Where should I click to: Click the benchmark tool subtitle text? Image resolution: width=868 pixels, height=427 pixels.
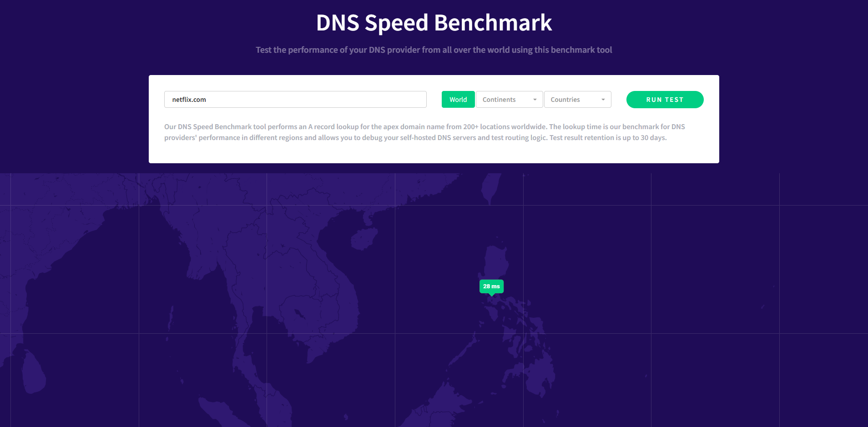click(434, 50)
